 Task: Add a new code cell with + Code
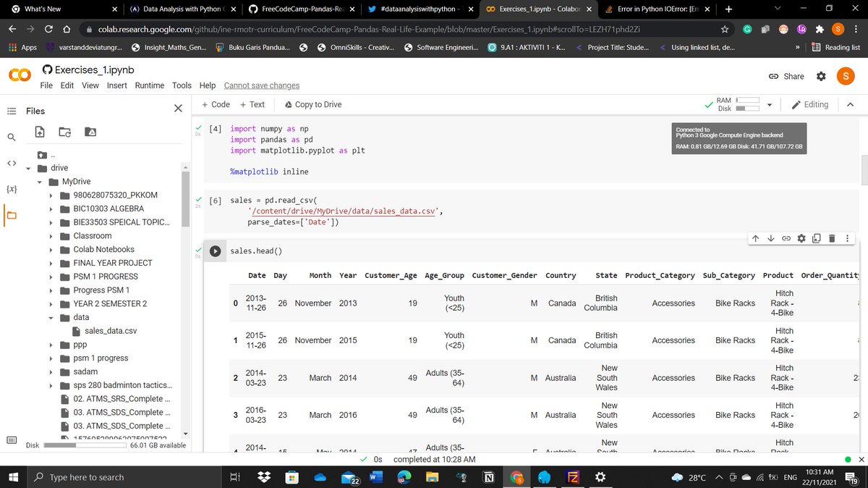[x=216, y=105]
